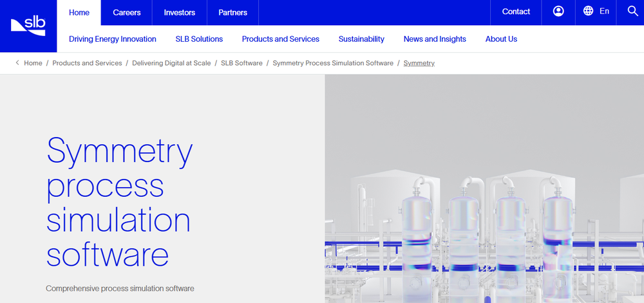Open the SLB Solutions menu
Screen dimensions: 644x303
(x=199, y=39)
